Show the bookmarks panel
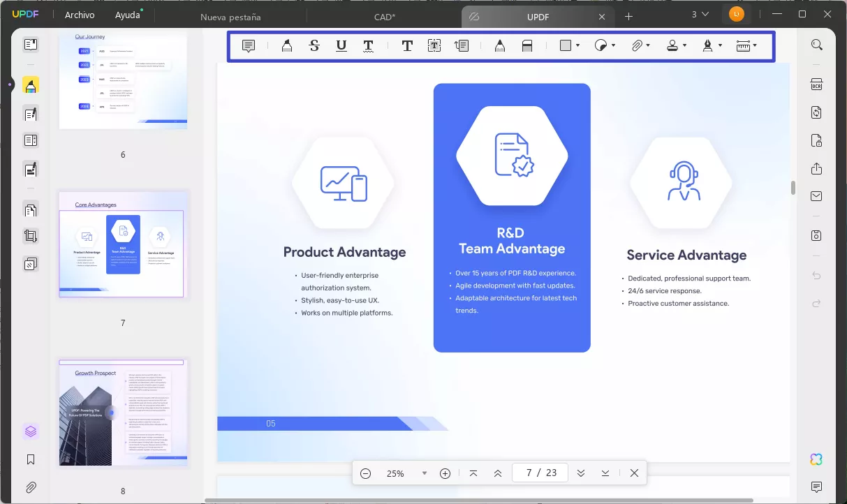Image resolution: width=847 pixels, height=504 pixels. tap(31, 459)
